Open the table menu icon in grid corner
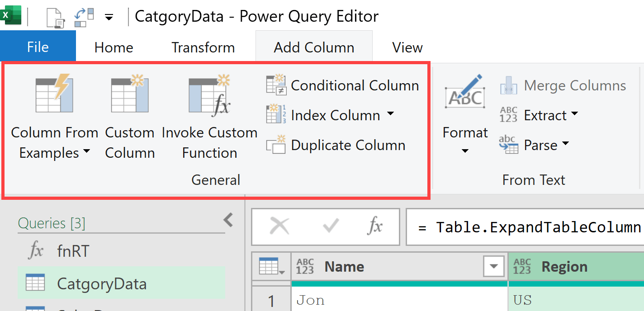 [x=271, y=266]
